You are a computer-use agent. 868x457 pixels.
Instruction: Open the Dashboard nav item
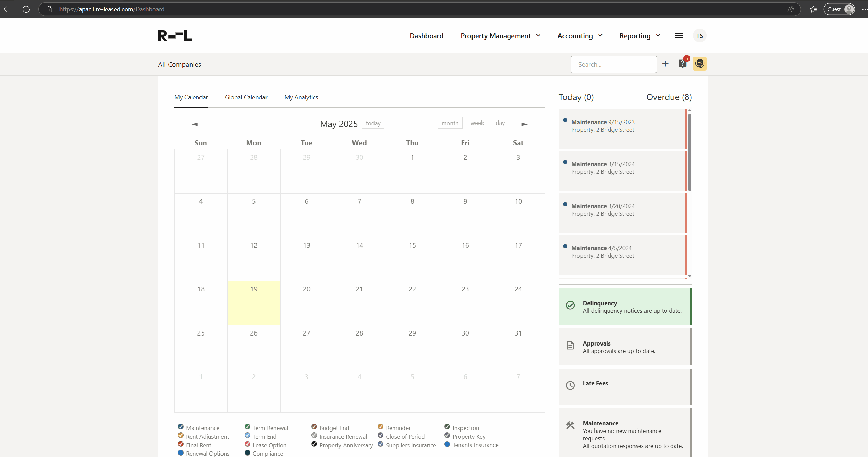click(426, 36)
